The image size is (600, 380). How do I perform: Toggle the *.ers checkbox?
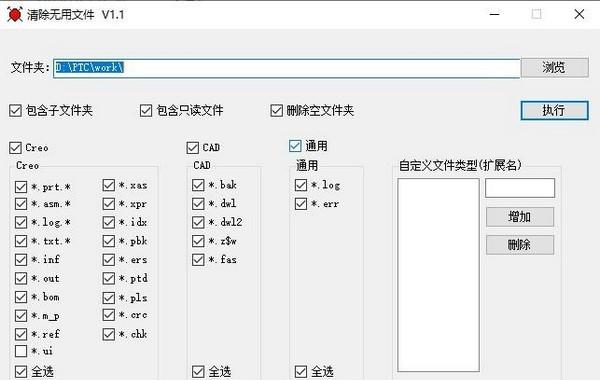(109, 260)
